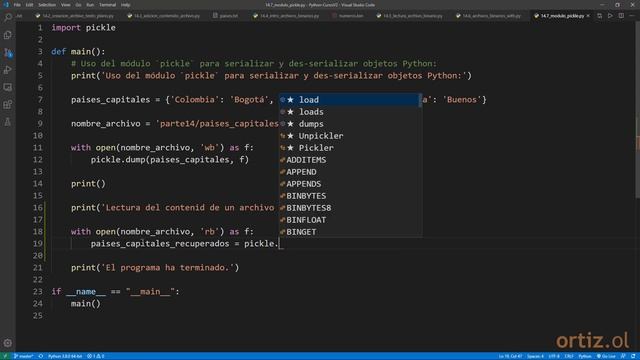This screenshot has width=640, height=360.
Task: Click the Spaces: 4 indentation status item
Action: click(536, 356)
